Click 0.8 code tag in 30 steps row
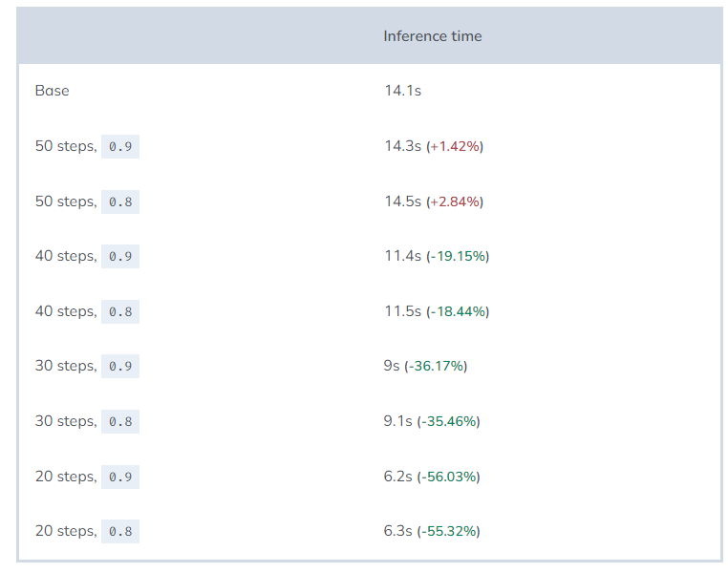The height and width of the screenshot is (573, 728). pos(120,421)
